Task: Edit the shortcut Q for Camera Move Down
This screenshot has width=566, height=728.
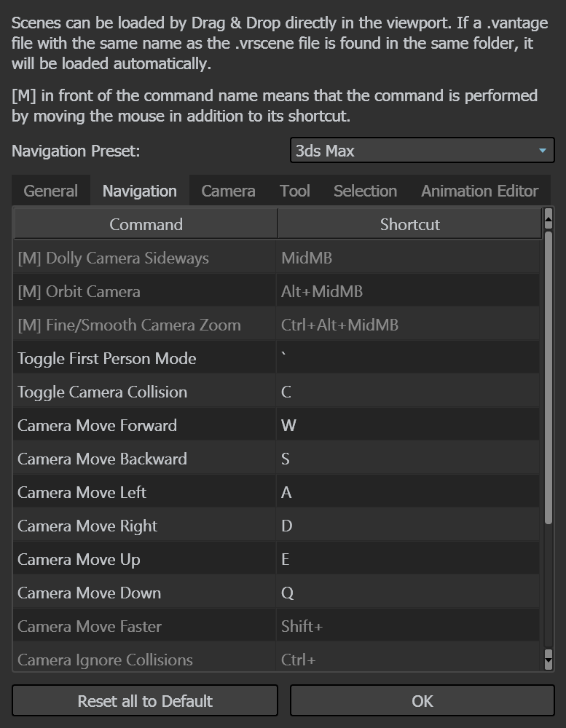Action: coord(408,593)
